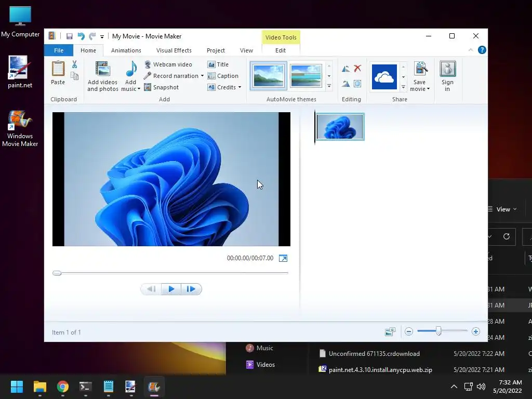This screenshot has width=532, height=399.
Task: Open Movie Maker Help question mark
Action: (x=482, y=50)
